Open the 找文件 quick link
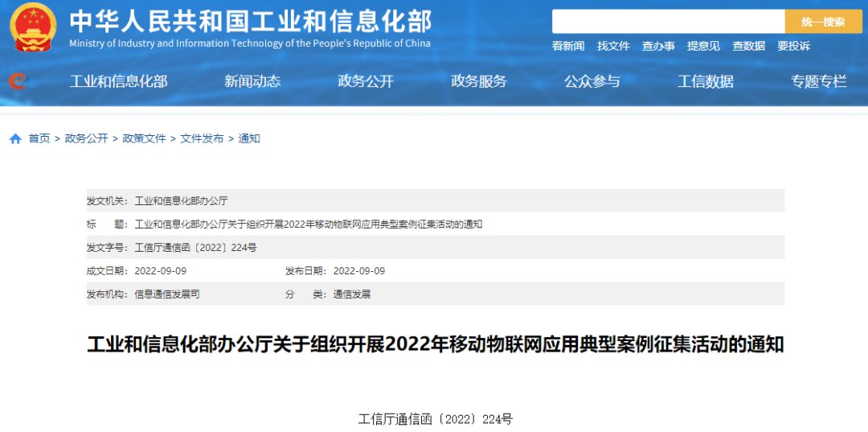Viewport: 868px width, 432px height. [613, 47]
